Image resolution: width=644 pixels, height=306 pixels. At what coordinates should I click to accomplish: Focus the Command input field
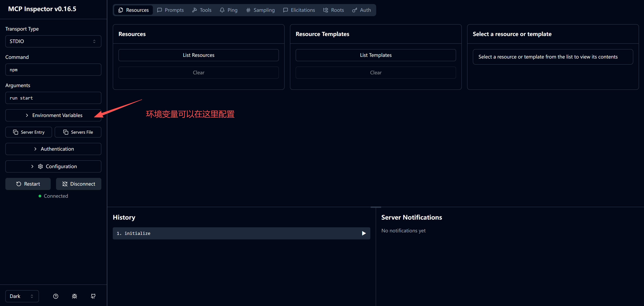[53, 70]
